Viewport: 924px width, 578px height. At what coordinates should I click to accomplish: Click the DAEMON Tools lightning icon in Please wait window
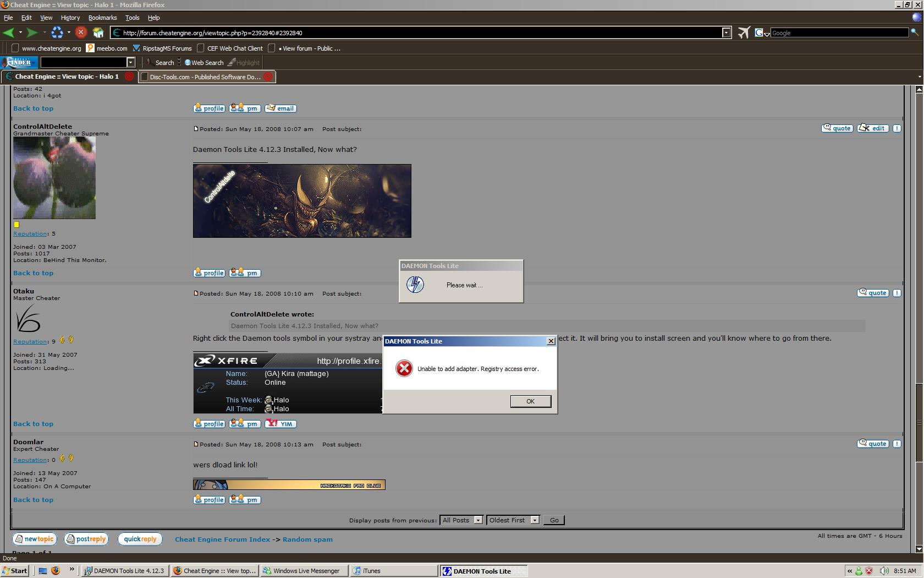(x=415, y=285)
